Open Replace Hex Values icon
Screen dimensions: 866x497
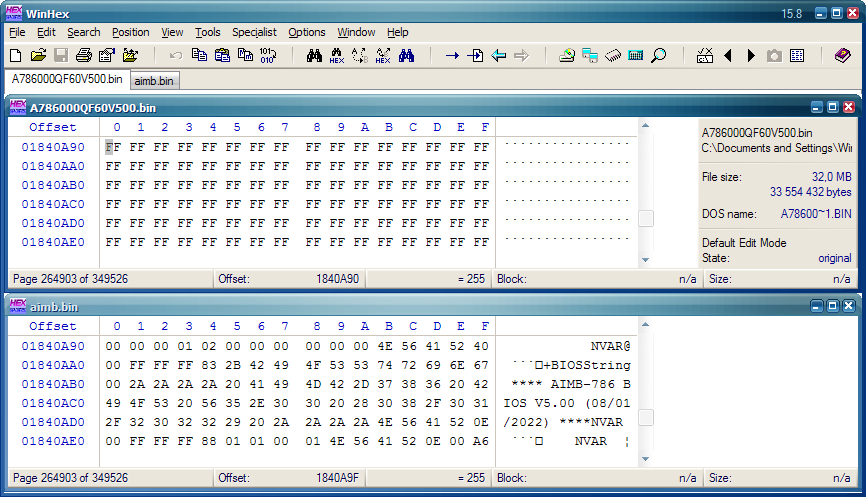coord(383,56)
